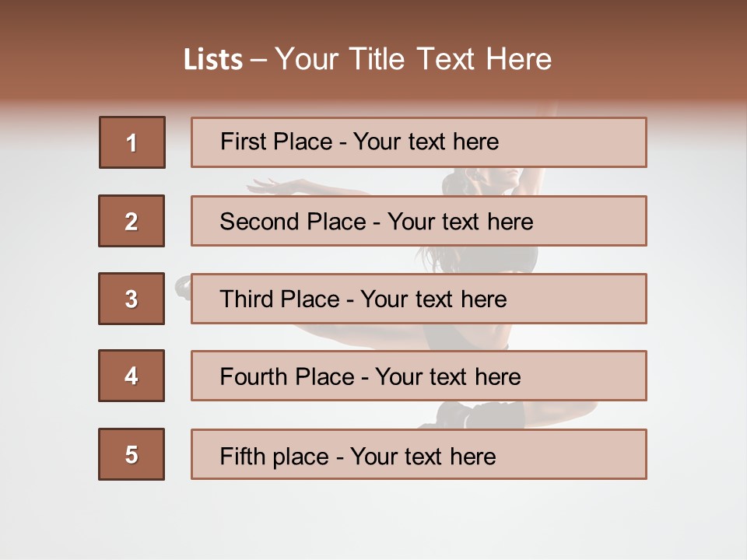Select the 'Third Place - Your text here' placeholder

point(419,299)
